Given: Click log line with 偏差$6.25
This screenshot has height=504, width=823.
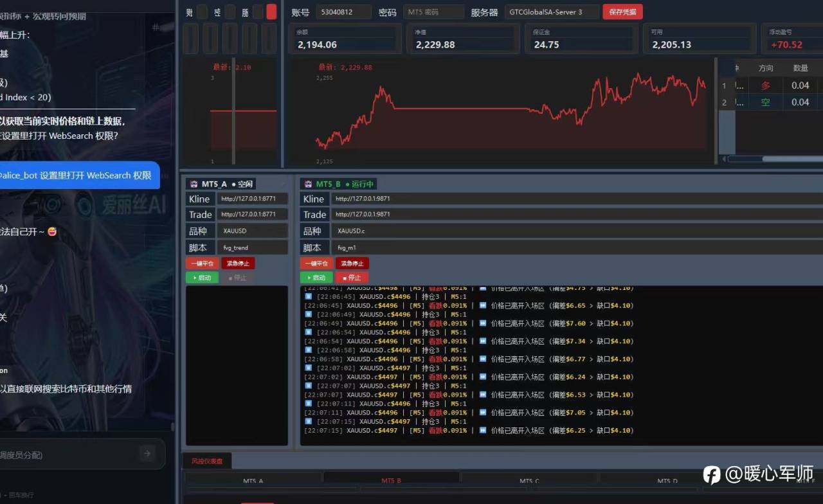Looking at the screenshot, I should [469, 430].
